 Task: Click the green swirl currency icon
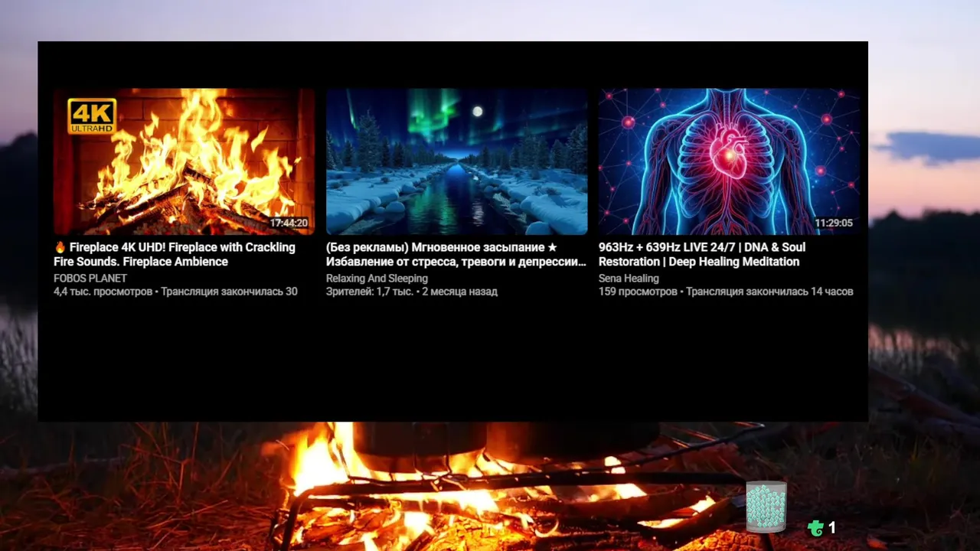[x=816, y=527]
